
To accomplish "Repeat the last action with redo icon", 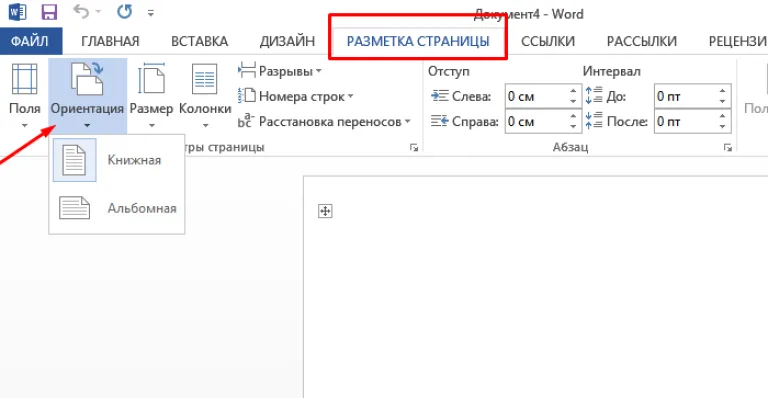I will (124, 11).
